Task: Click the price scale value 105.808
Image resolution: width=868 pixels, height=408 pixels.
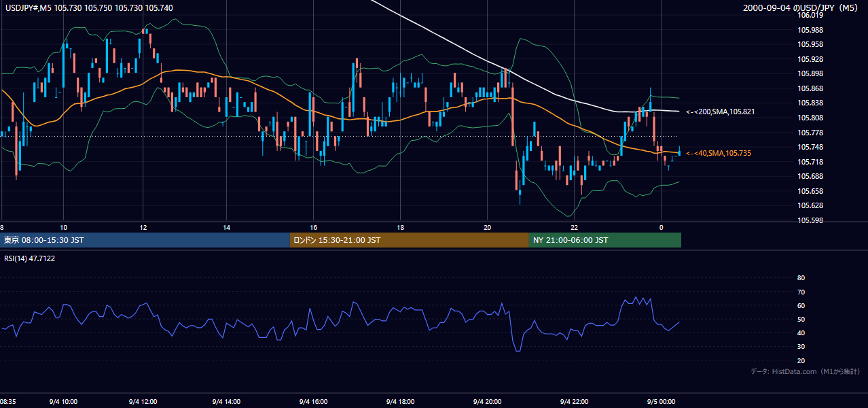Action: (x=810, y=118)
